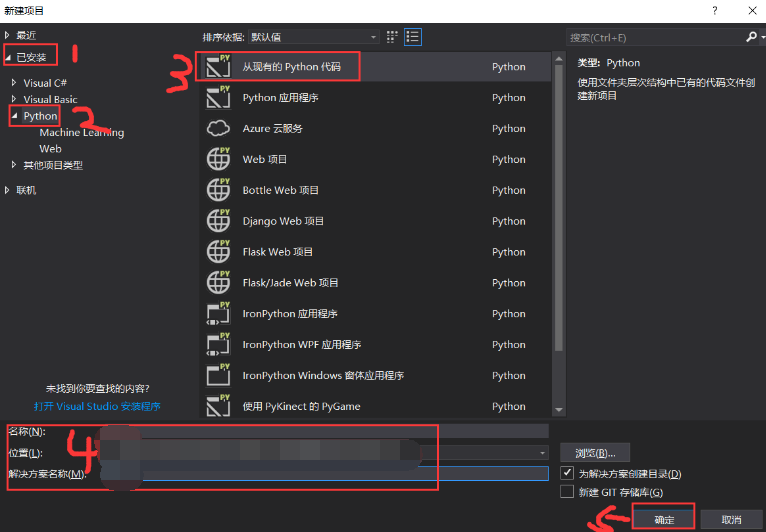Expand the 最近 tree node

[7, 35]
